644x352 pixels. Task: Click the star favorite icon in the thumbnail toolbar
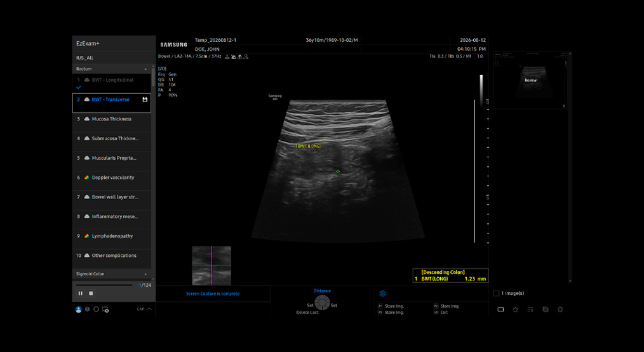[x=516, y=310]
